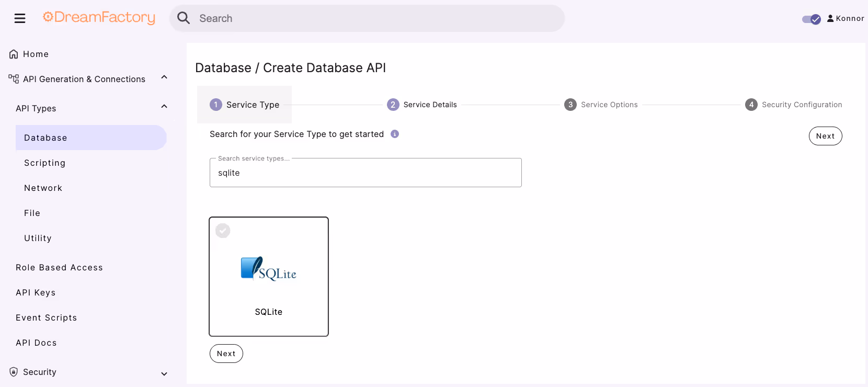The height and width of the screenshot is (387, 868).
Task: Focus the top Search field
Action: click(367, 18)
